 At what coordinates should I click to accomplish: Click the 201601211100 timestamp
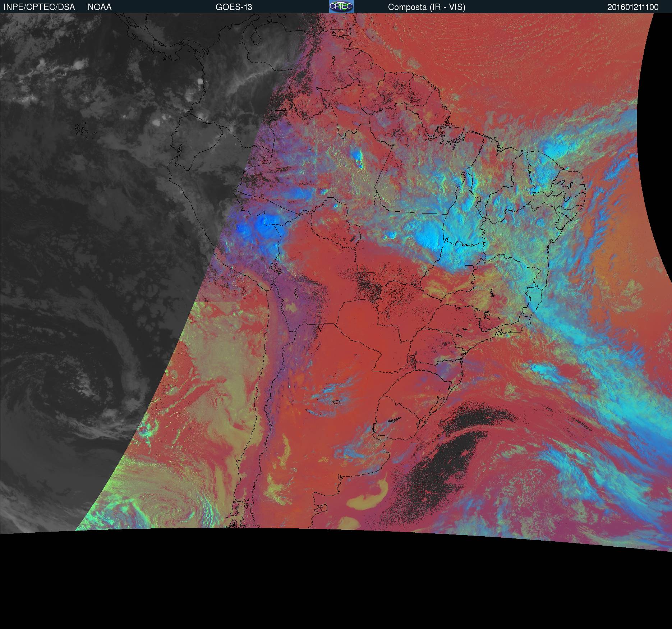point(633,7)
